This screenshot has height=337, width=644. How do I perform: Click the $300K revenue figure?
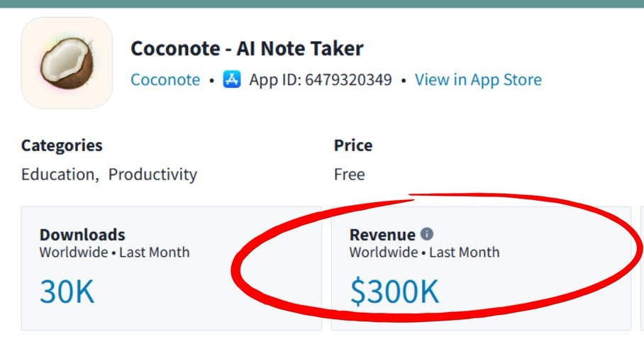(394, 292)
